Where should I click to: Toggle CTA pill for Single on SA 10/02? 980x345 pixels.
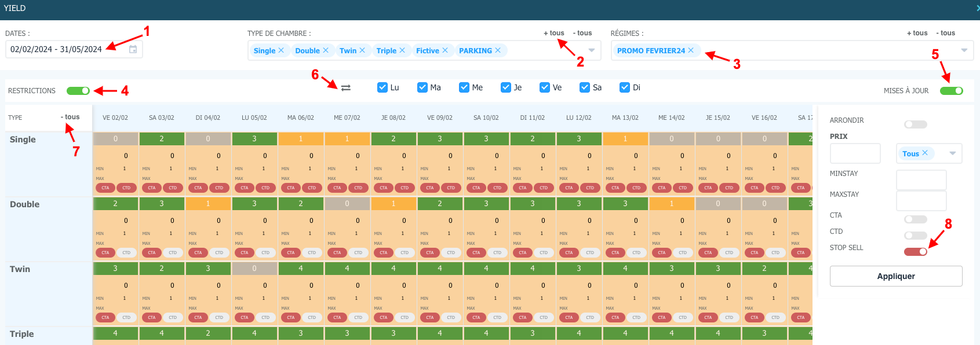(x=476, y=188)
